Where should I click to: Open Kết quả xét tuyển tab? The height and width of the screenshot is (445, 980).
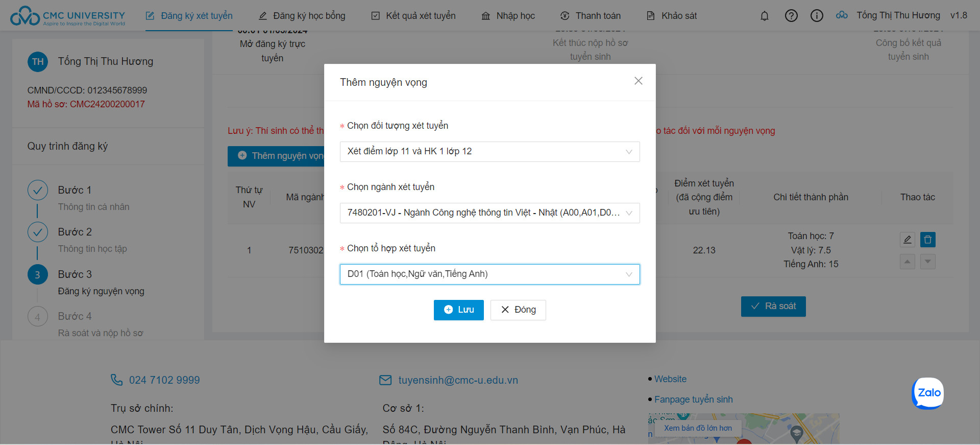413,16
